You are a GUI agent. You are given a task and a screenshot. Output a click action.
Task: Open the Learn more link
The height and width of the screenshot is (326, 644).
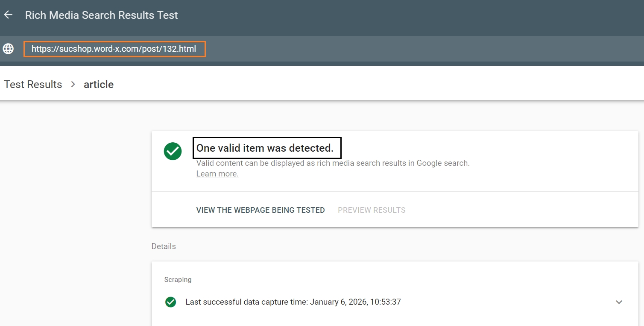pos(217,174)
